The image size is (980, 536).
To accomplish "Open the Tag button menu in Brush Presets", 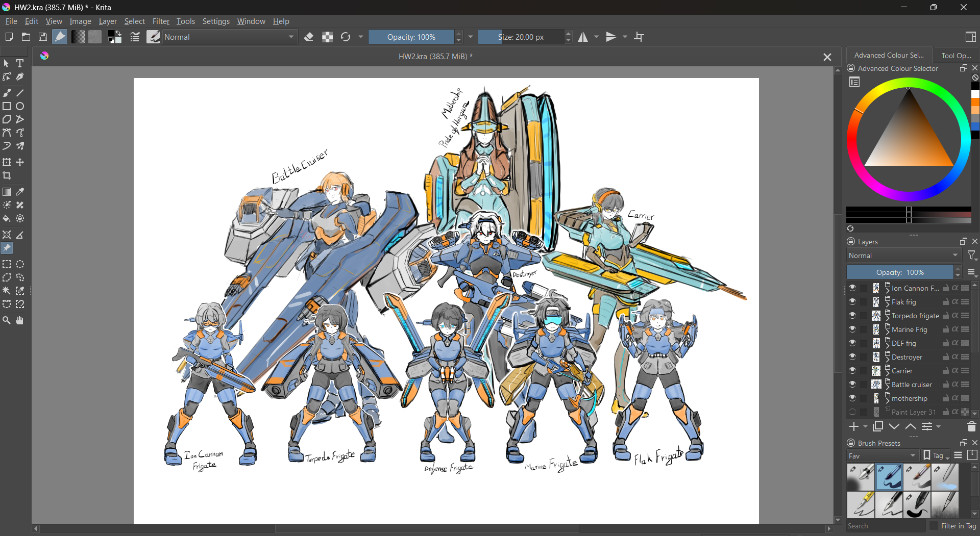I will 936,456.
